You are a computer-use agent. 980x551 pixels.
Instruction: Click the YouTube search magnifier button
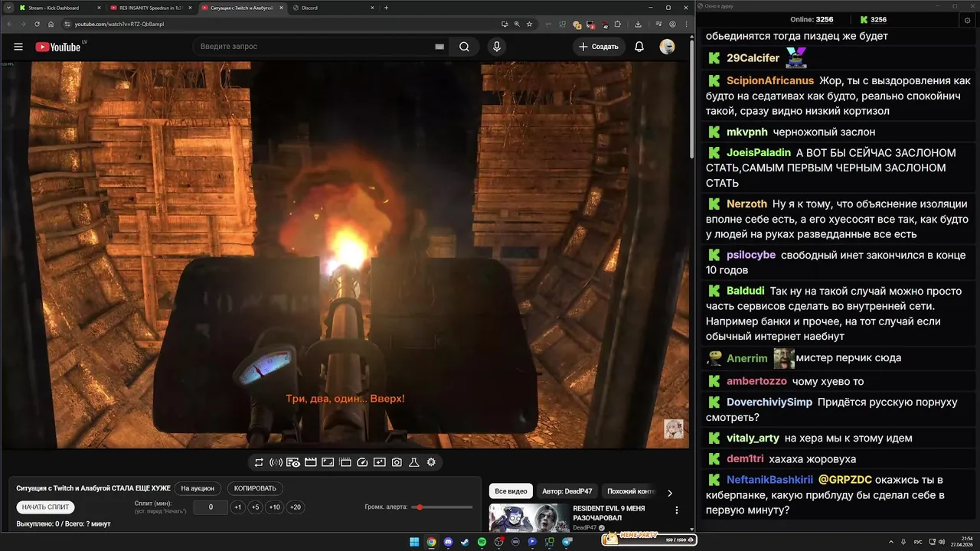465,47
